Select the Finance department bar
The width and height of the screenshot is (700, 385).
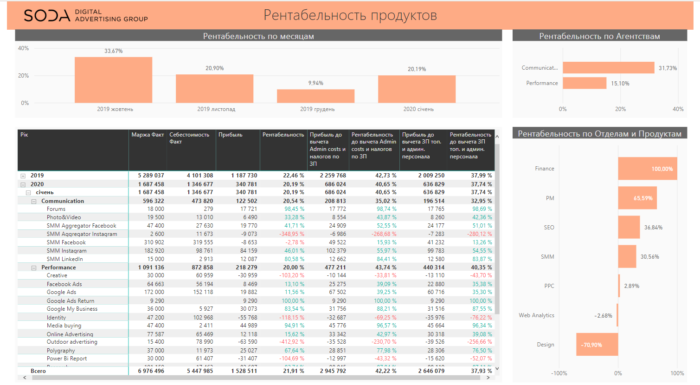(x=647, y=168)
